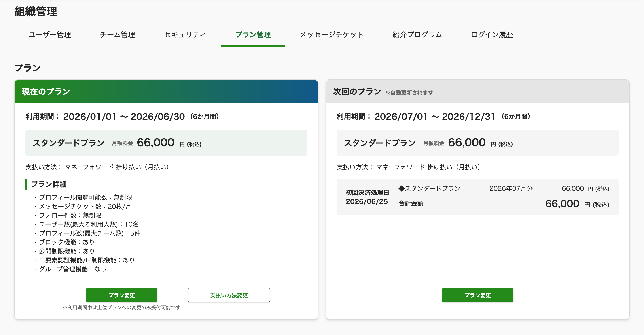Click the 初回決済処理日 2026/06/25 label

(367, 197)
